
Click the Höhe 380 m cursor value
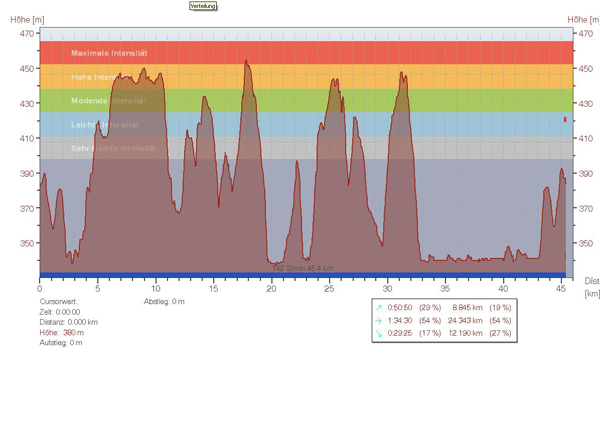point(59,333)
